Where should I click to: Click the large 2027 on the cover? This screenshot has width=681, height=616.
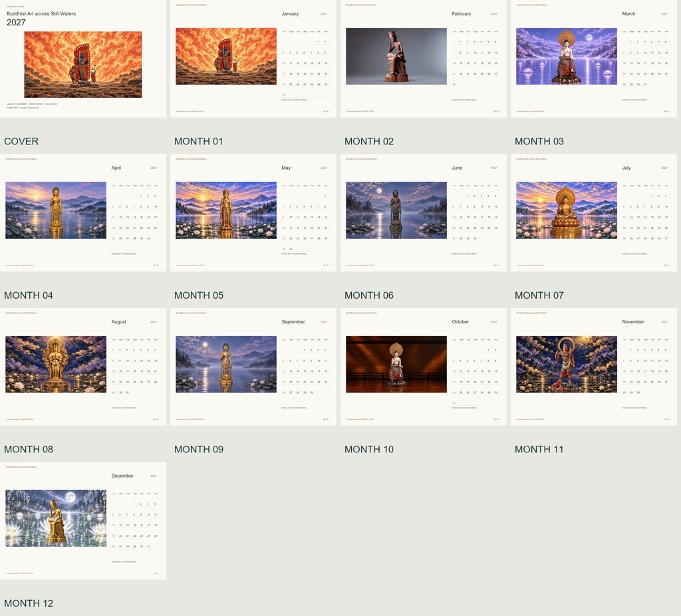click(16, 23)
